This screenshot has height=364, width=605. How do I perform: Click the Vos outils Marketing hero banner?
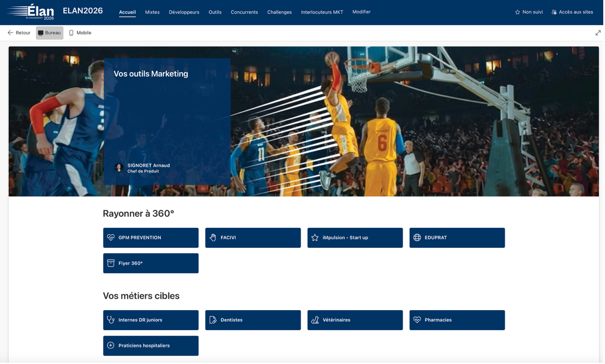pyautogui.click(x=151, y=74)
